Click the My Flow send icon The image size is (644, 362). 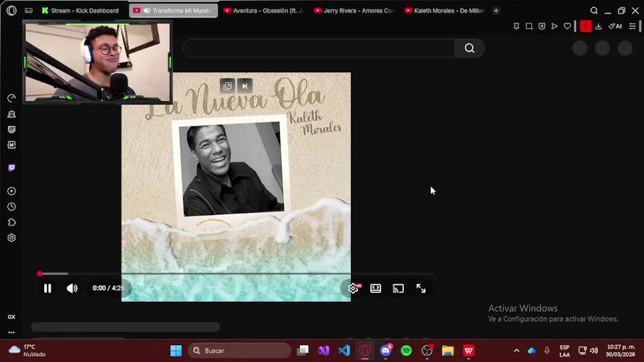point(554,26)
